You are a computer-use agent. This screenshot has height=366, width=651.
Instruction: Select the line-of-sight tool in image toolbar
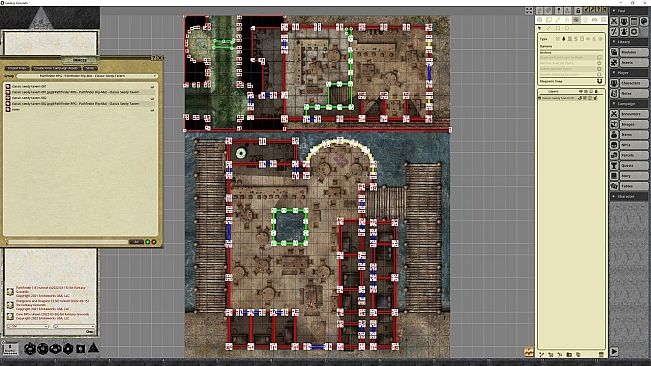click(x=576, y=20)
